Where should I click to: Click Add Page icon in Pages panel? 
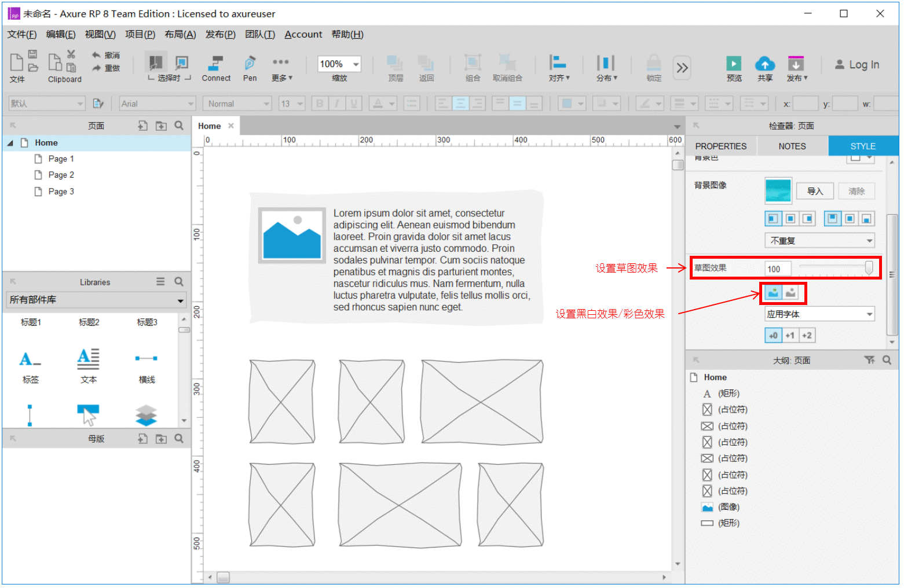[x=142, y=126]
